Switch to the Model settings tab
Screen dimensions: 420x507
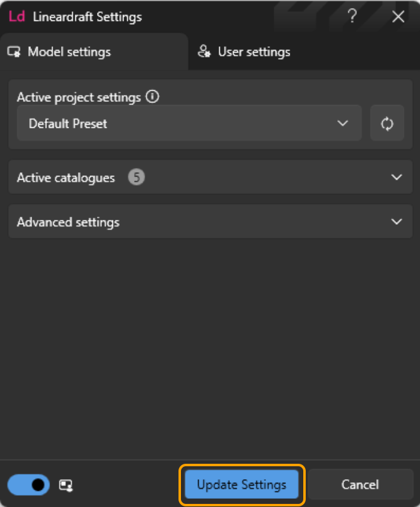[69, 52]
